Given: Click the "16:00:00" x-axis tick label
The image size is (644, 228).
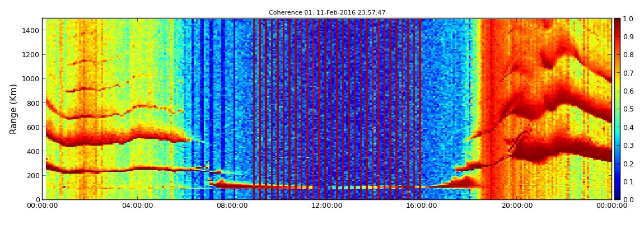Looking at the screenshot, I should pos(422,206).
